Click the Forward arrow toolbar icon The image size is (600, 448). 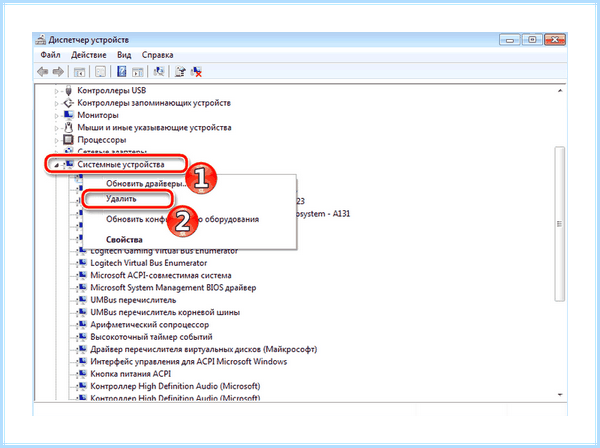tap(58, 72)
